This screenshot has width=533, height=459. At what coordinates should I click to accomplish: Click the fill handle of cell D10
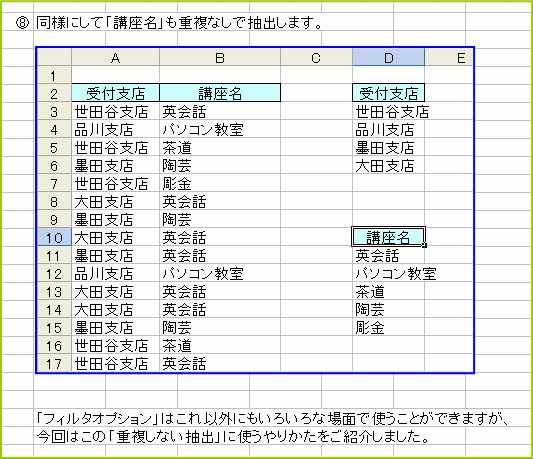click(x=424, y=245)
